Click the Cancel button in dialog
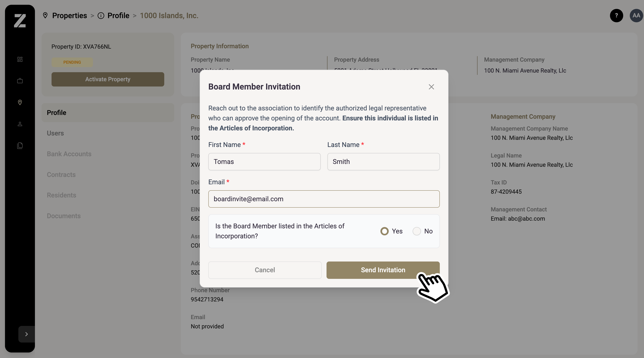Viewport: 644px width, 358px height. [264, 270]
